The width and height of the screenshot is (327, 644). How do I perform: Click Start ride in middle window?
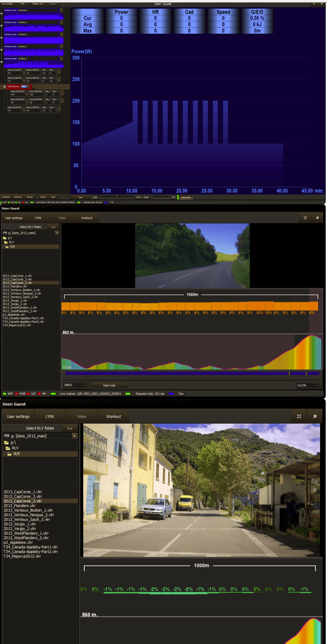[x=109, y=385]
